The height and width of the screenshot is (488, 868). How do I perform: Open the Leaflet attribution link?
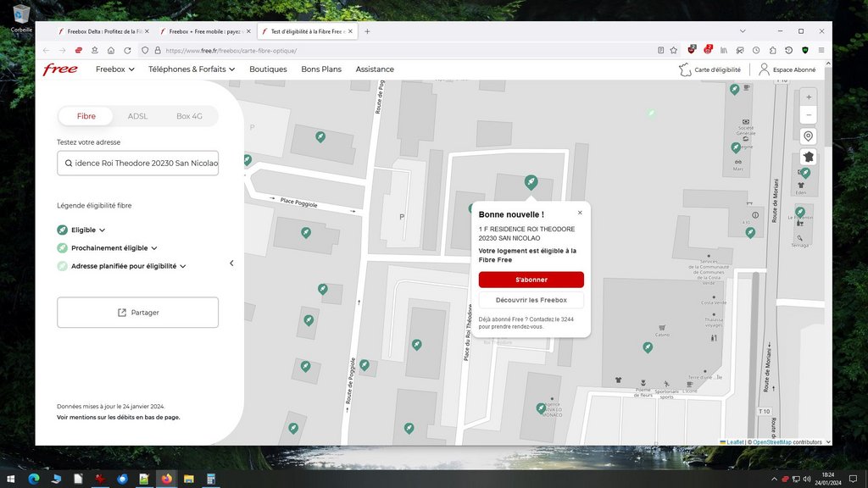pyautogui.click(x=735, y=442)
